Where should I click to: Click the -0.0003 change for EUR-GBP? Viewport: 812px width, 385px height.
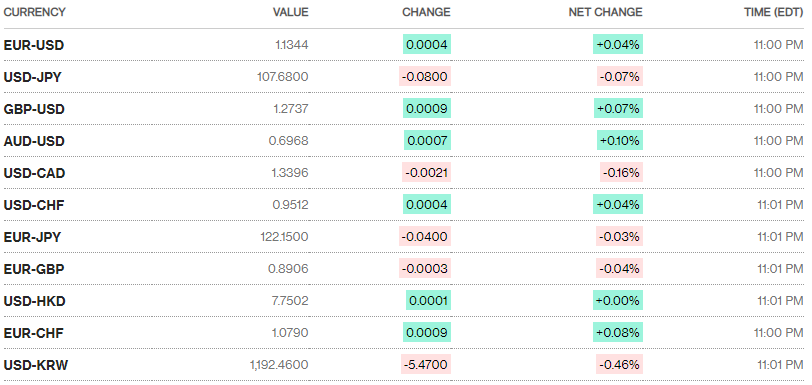point(425,269)
